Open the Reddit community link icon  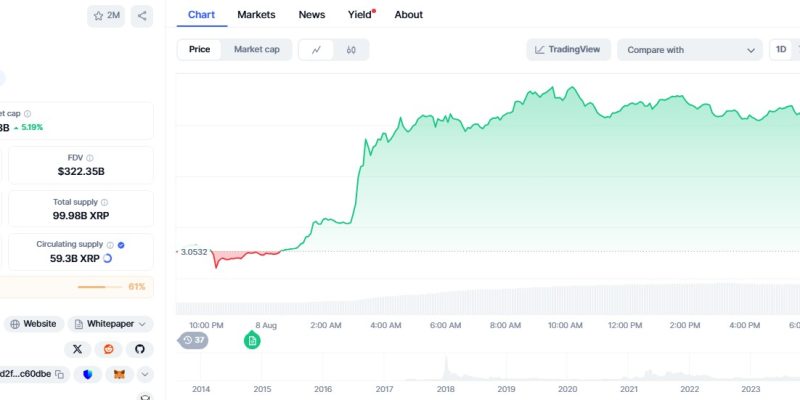(109, 349)
